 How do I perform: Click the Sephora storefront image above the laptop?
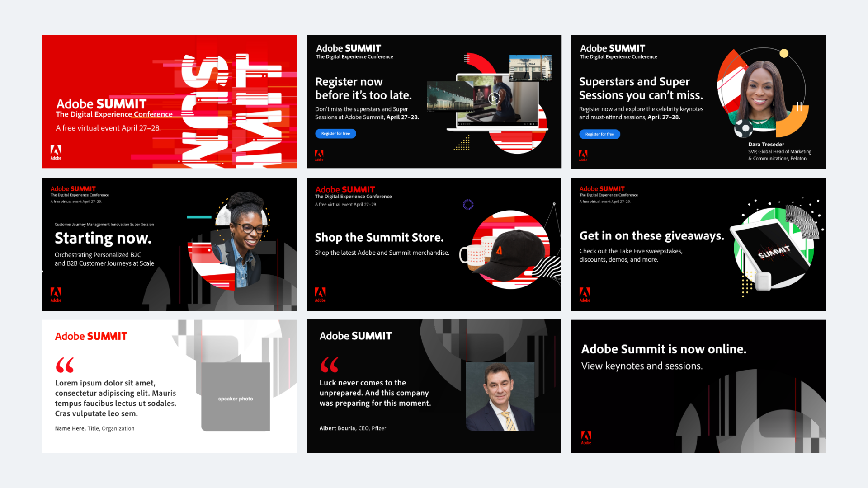pyautogui.click(x=530, y=68)
